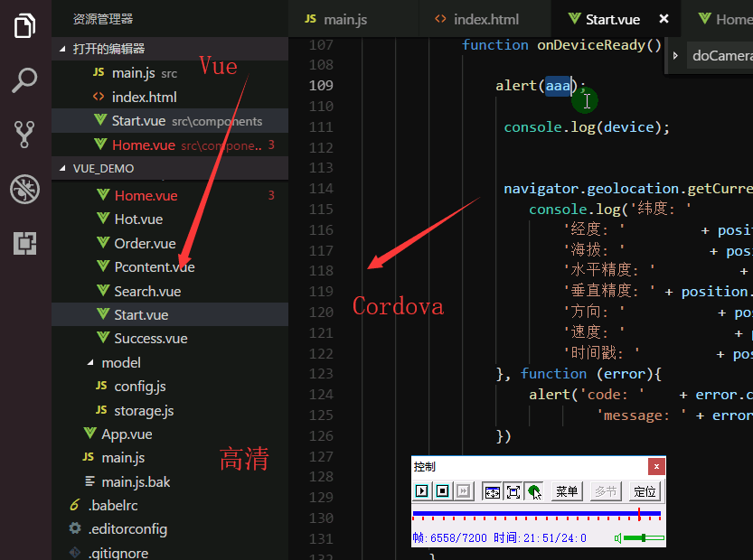Select Start.vue src\components in open editors

pos(170,121)
